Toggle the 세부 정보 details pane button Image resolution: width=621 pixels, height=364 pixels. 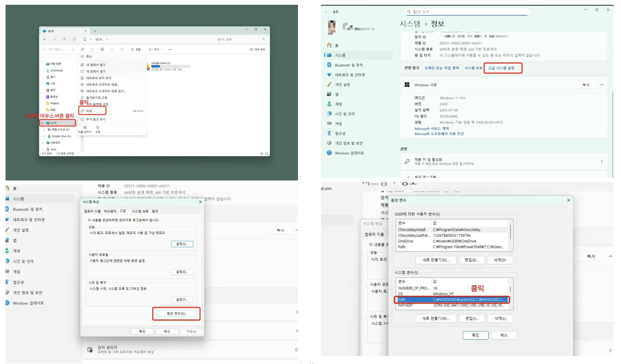pyautogui.click(x=257, y=49)
